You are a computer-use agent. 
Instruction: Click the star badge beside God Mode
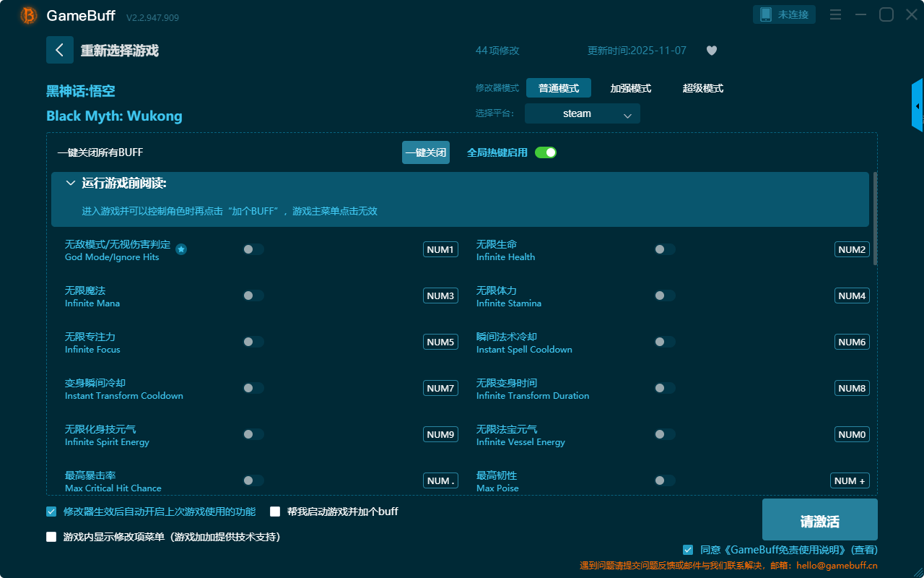[181, 249]
